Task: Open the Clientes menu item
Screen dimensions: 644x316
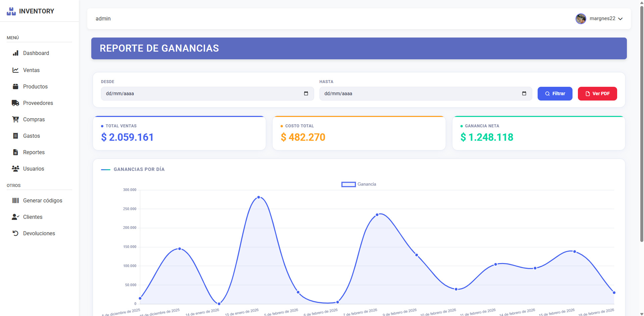Action: click(x=33, y=217)
